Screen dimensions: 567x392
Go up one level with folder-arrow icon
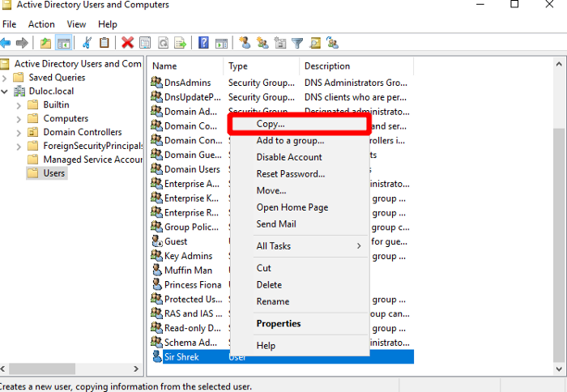click(45, 43)
